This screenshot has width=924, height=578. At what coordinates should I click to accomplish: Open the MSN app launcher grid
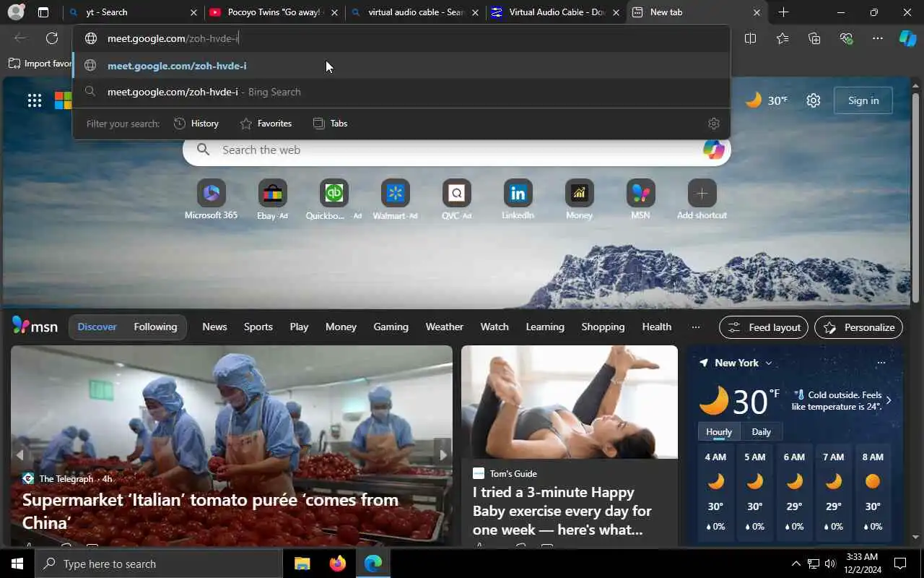pos(35,100)
